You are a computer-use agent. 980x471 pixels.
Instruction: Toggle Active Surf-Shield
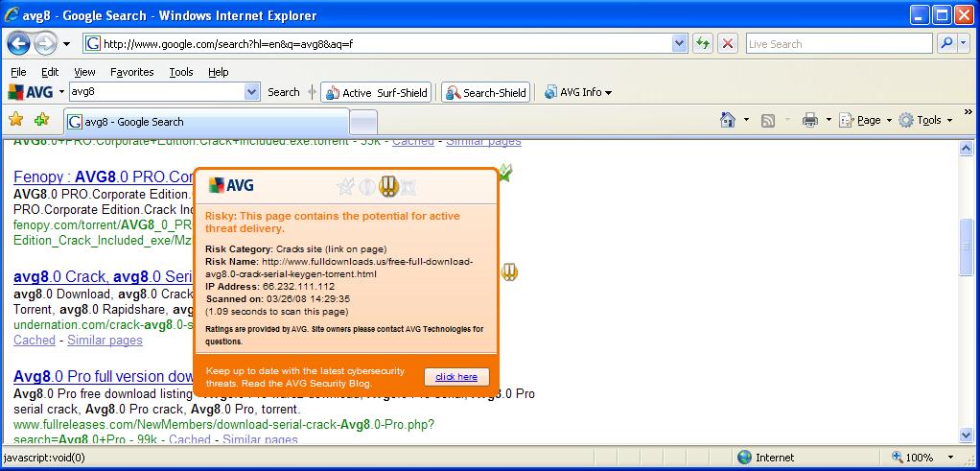[376, 93]
